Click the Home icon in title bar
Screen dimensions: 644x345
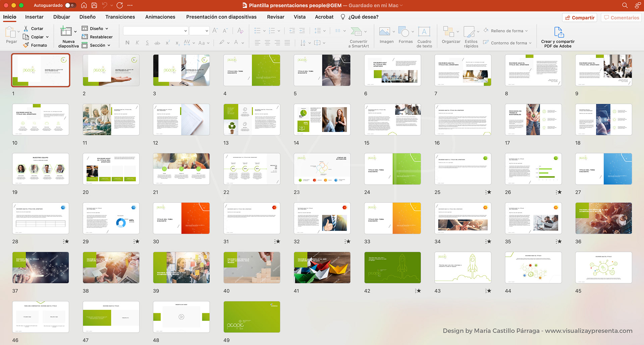tap(84, 5)
